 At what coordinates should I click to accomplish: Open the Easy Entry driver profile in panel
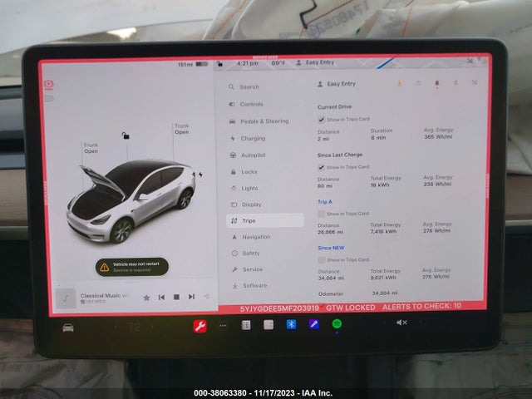tap(336, 84)
